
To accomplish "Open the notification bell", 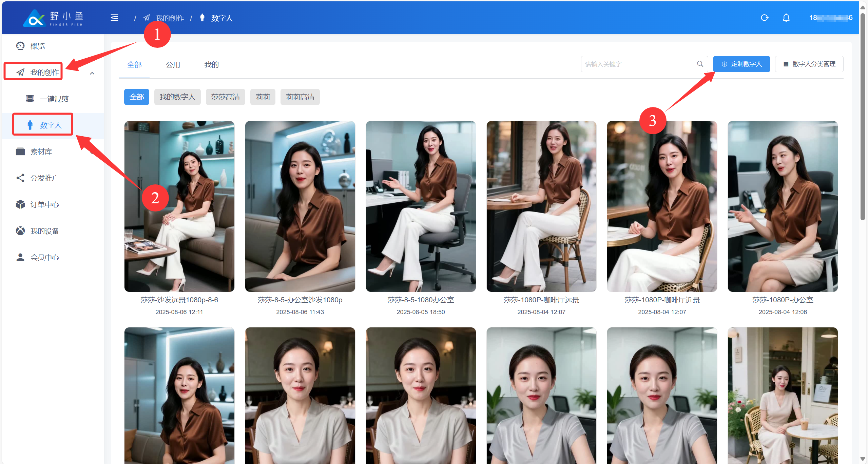I will coord(786,18).
